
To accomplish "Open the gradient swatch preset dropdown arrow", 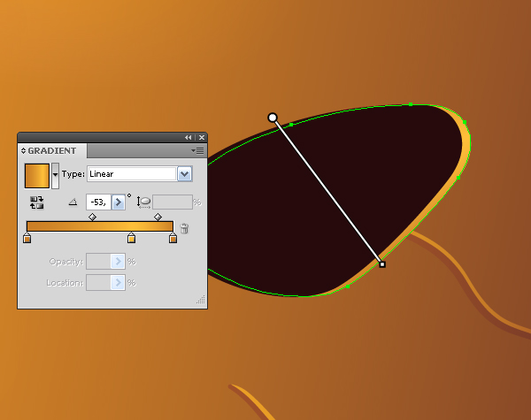I will 55,176.
